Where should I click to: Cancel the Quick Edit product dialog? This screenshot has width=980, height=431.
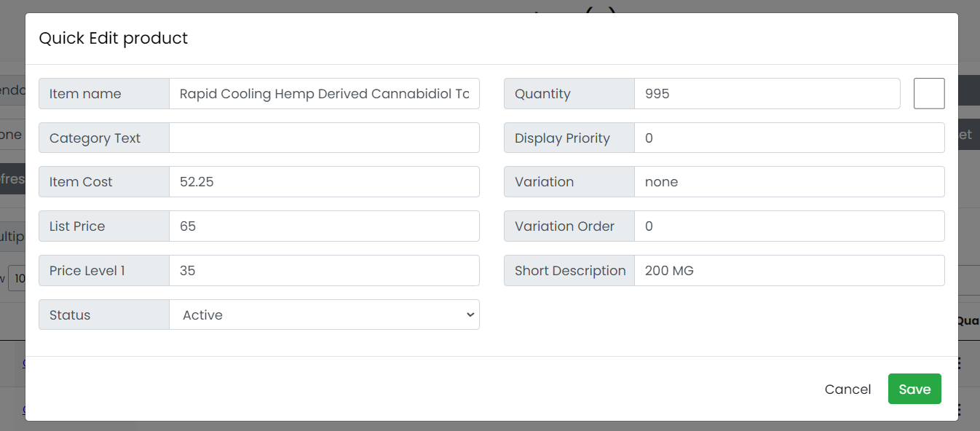coord(847,390)
